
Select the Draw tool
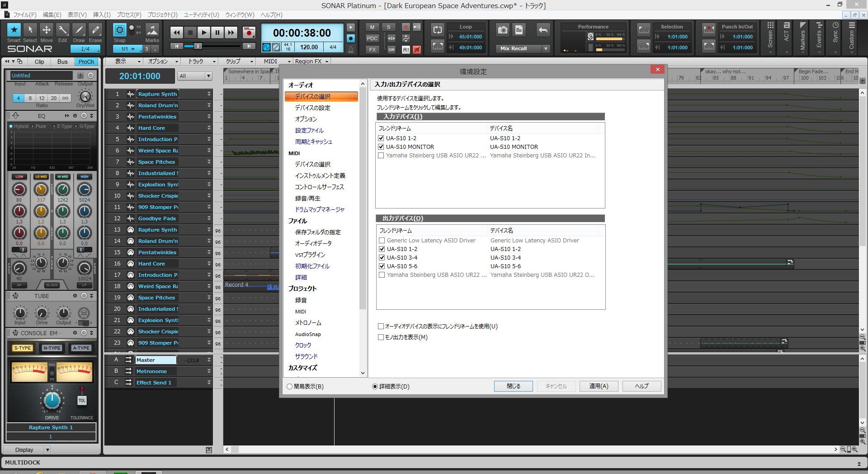[x=79, y=30]
